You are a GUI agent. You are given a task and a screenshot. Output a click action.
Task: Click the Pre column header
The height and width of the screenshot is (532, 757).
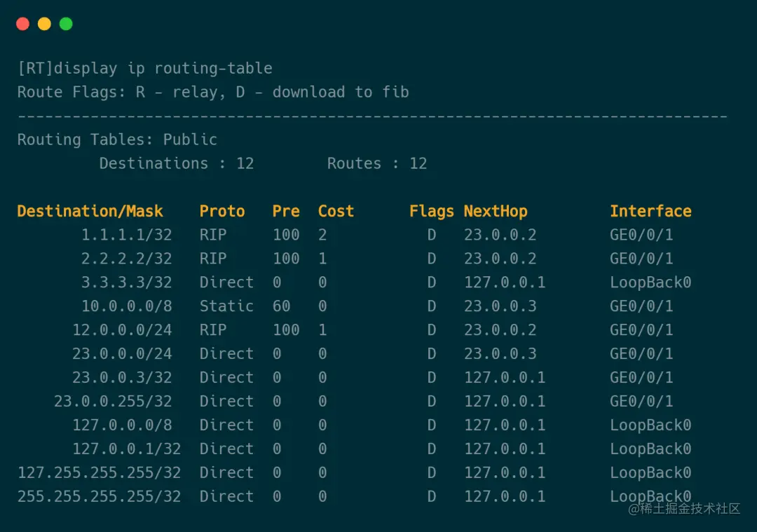coord(286,211)
